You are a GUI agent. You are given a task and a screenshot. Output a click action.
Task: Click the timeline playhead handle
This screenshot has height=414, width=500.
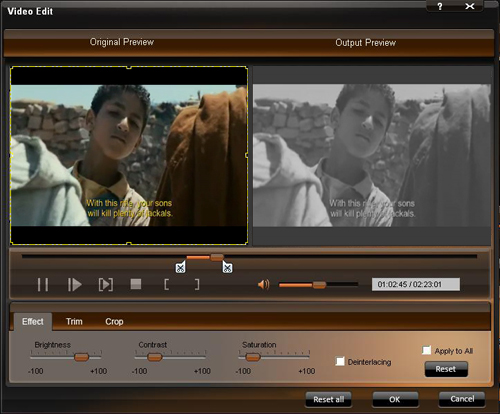click(217, 257)
